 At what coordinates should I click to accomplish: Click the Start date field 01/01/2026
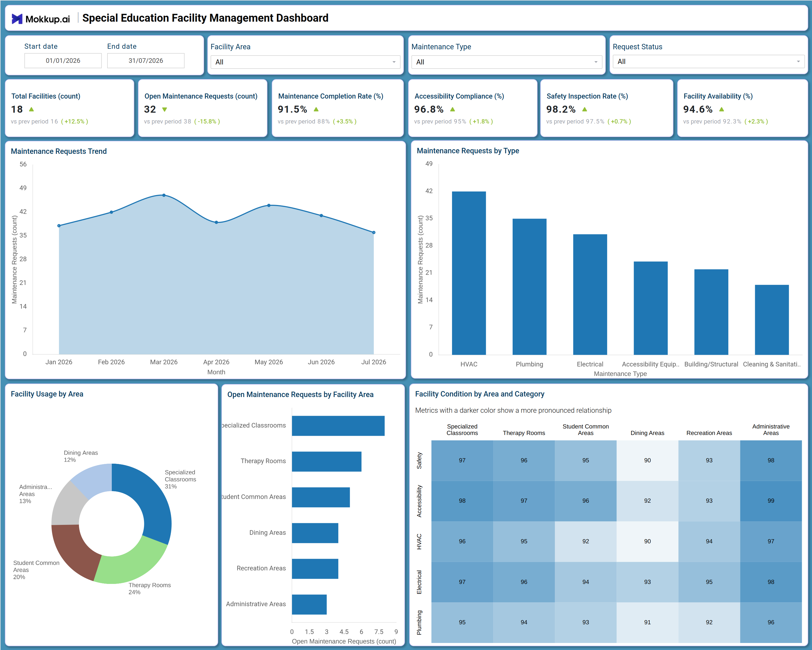(x=63, y=61)
